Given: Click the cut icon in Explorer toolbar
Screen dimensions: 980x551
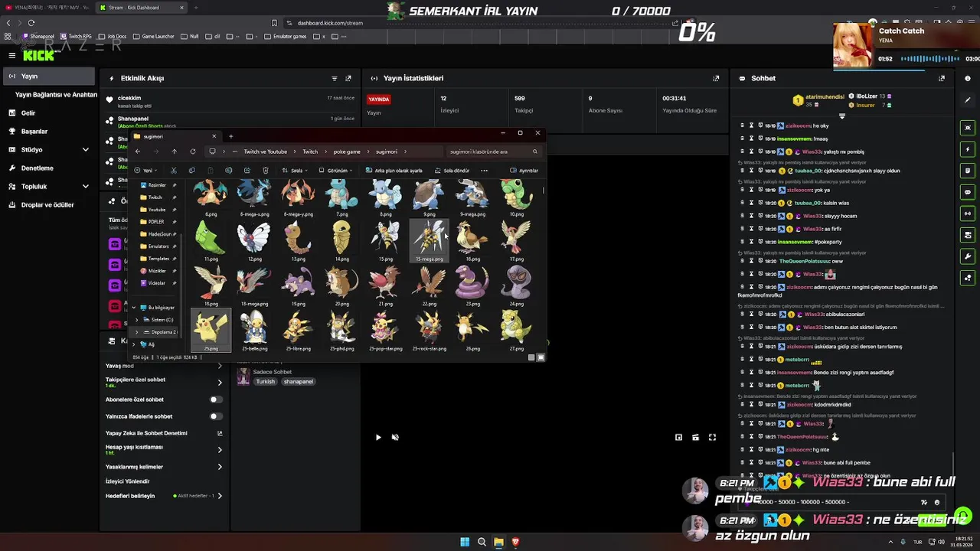Looking at the screenshot, I should pyautogui.click(x=174, y=171).
